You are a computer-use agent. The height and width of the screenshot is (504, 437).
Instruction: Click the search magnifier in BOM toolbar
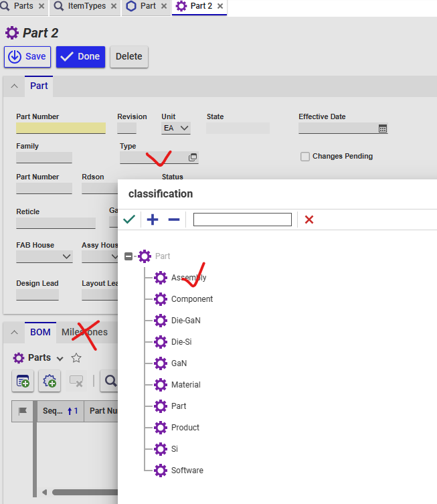click(110, 382)
